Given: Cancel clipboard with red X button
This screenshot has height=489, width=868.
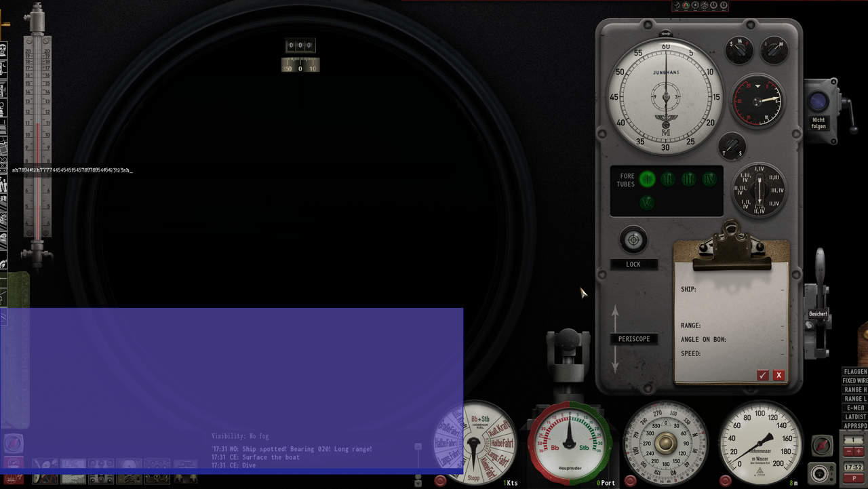Looking at the screenshot, I should coord(778,375).
